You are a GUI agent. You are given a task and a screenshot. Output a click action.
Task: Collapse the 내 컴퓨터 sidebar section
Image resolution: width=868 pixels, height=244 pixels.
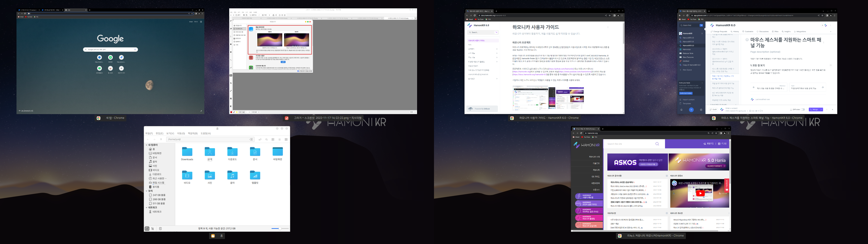click(x=146, y=145)
